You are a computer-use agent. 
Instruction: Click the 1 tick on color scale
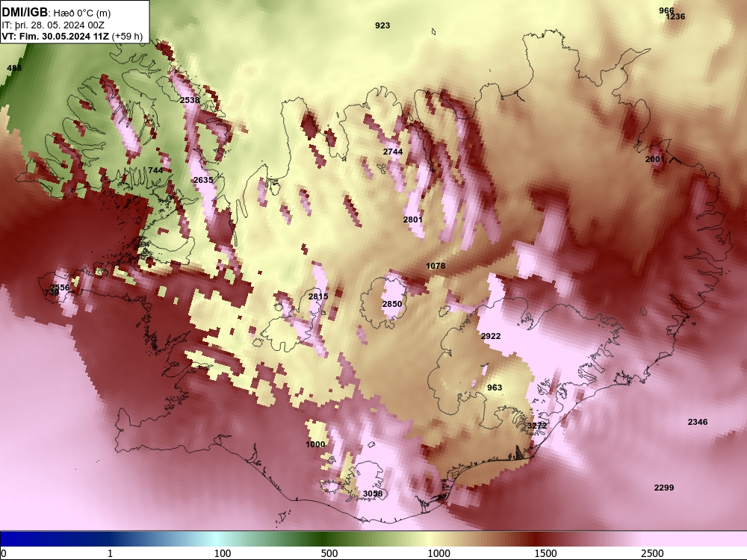pyautogui.click(x=110, y=553)
